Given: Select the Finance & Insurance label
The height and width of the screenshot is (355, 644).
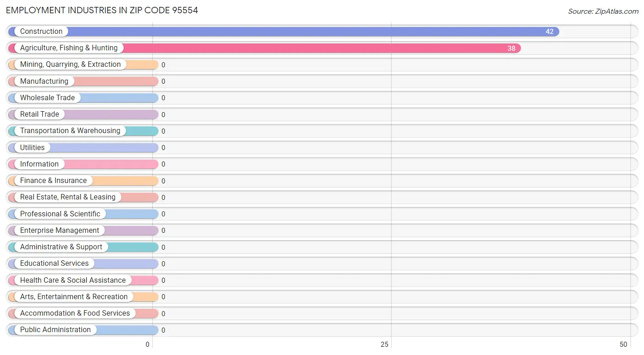Looking at the screenshot, I should (x=53, y=181).
